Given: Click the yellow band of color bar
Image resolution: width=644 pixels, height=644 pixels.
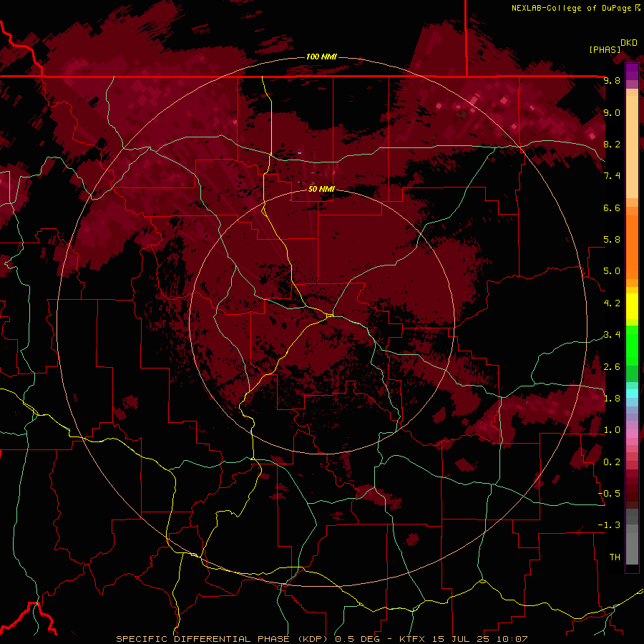Looking at the screenshot, I should [x=632, y=306].
